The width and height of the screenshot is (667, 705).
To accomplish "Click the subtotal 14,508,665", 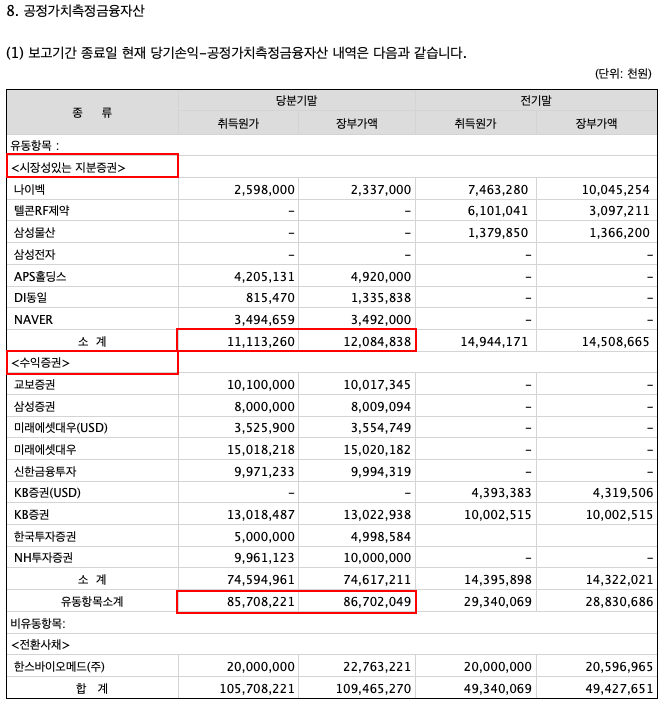I will point(615,342).
